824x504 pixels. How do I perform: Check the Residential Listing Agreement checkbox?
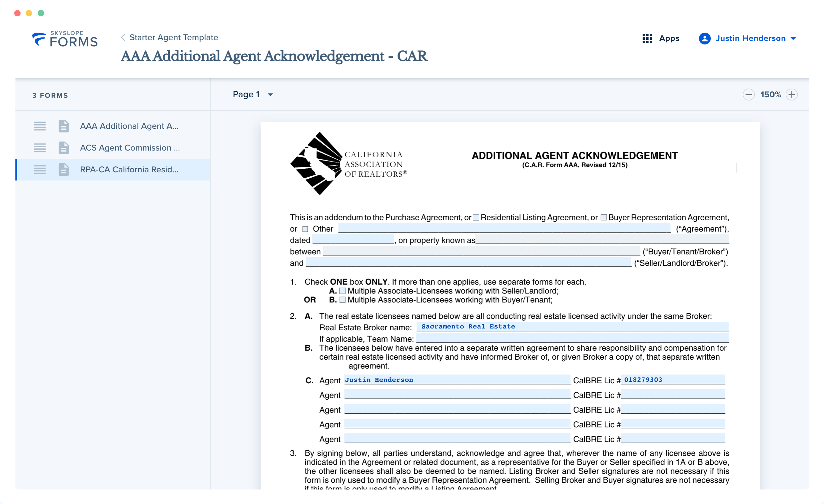476,217
